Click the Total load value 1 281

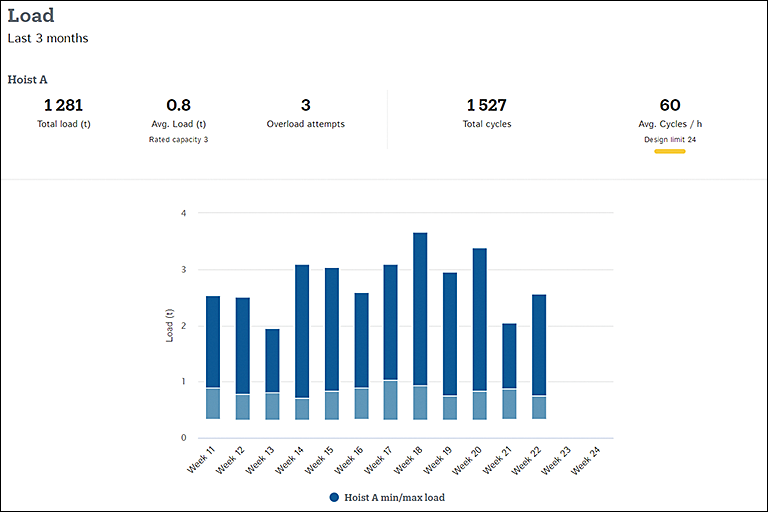tap(64, 105)
